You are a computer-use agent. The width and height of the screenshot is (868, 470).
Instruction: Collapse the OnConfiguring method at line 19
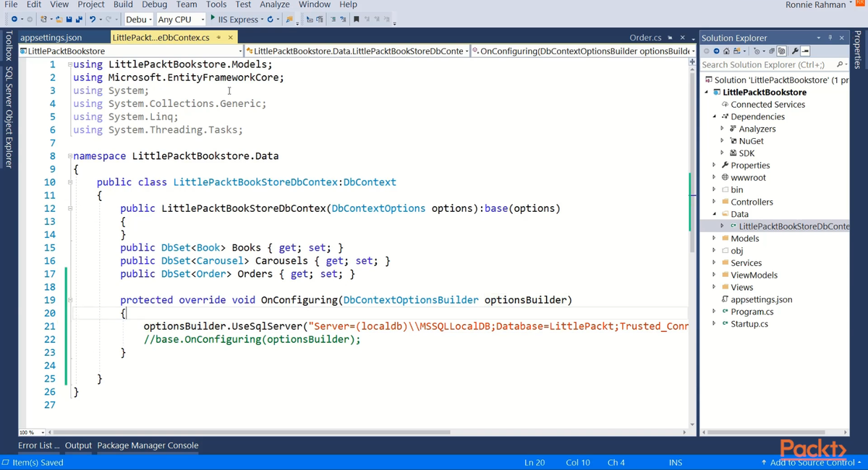click(x=69, y=300)
